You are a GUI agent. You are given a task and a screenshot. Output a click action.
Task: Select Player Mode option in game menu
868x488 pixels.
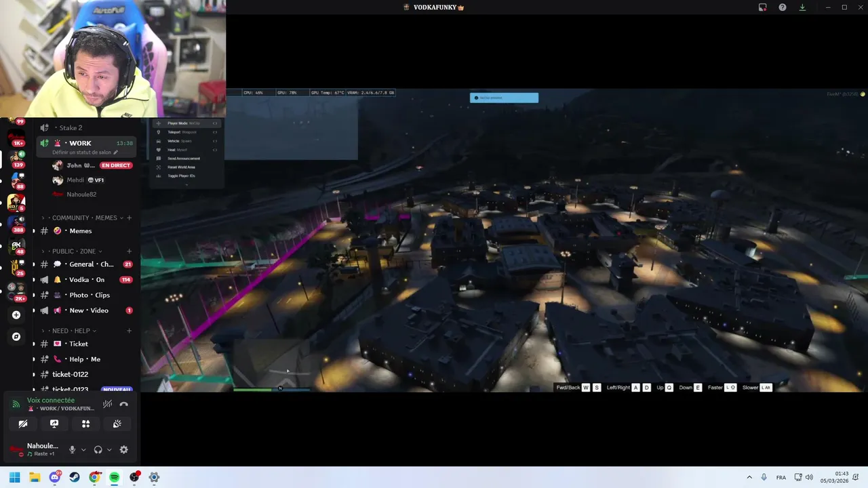[187, 123]
